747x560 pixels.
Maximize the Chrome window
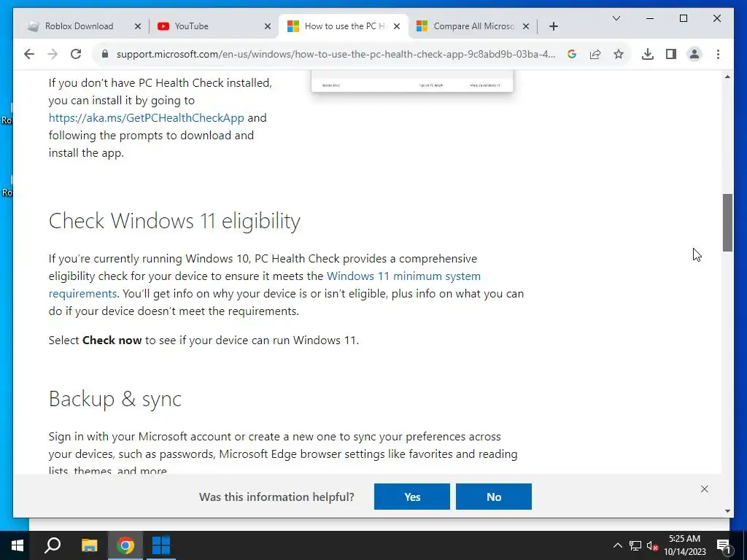pyautogui.click(x=683, y=18)
